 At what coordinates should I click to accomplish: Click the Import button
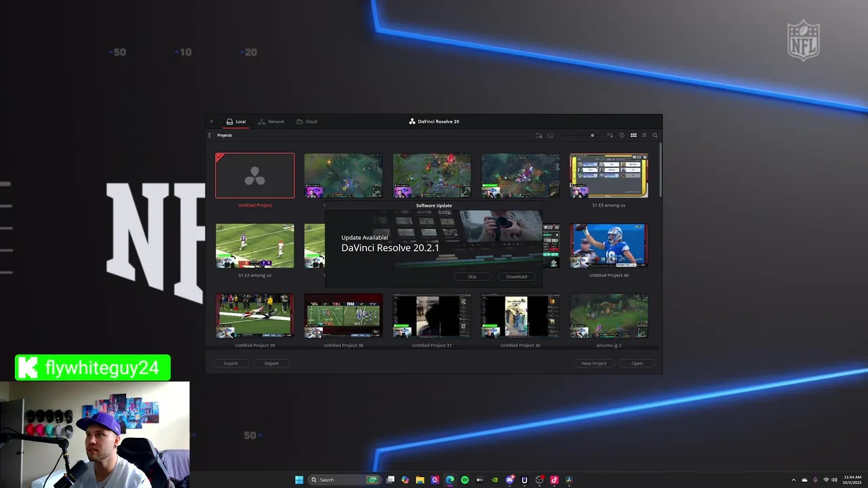click(x=271, y=363)
